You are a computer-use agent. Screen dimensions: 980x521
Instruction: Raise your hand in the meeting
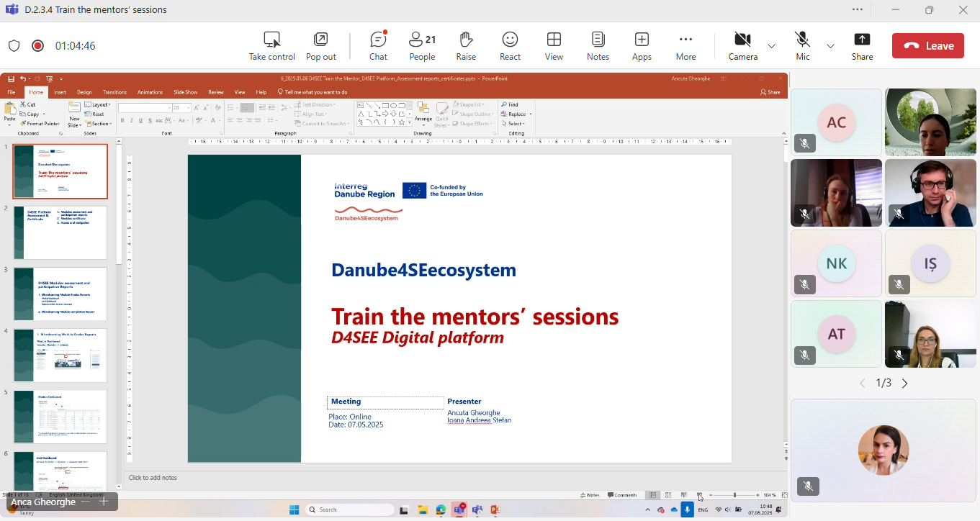(x=466, y=46)
